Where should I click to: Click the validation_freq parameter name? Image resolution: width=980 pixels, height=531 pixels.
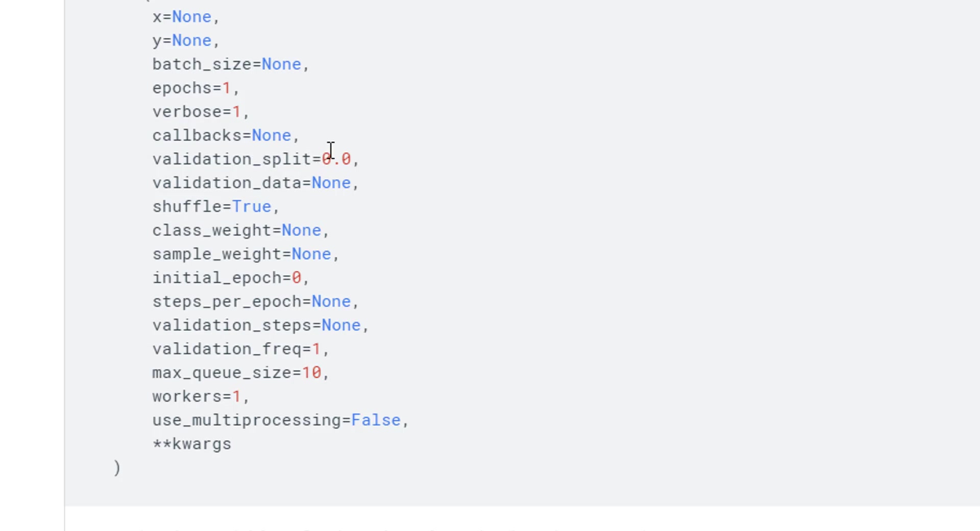click(227, 349)
